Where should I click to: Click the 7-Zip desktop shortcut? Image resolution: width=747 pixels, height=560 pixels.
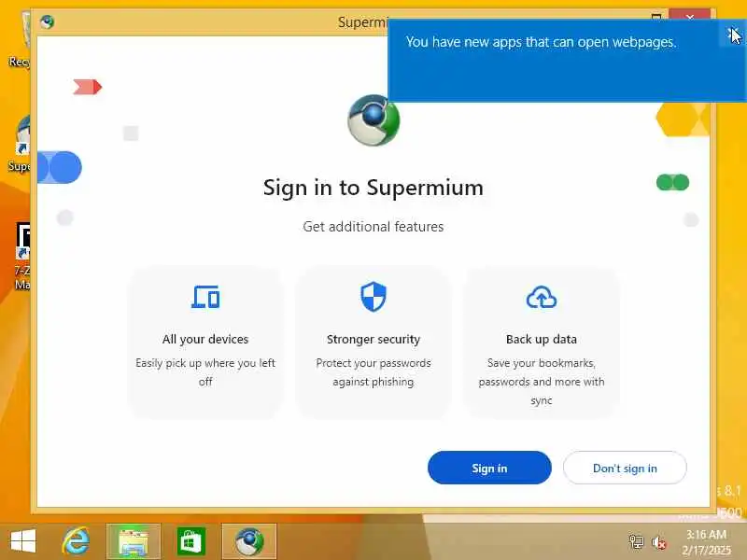21,256
